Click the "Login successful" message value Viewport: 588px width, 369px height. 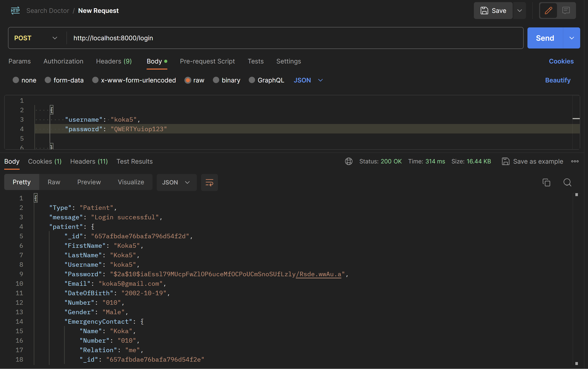pos(125,217)
